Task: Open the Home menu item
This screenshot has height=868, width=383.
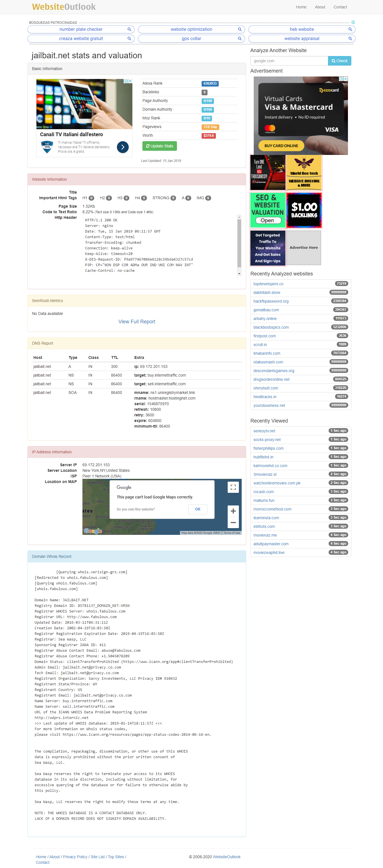Action: point(301,7)
